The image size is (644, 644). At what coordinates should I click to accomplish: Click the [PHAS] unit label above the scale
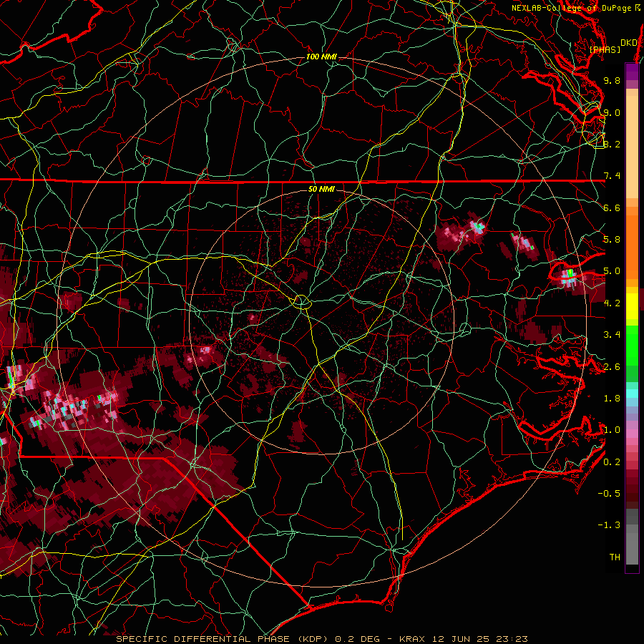[x=605, y=49]
